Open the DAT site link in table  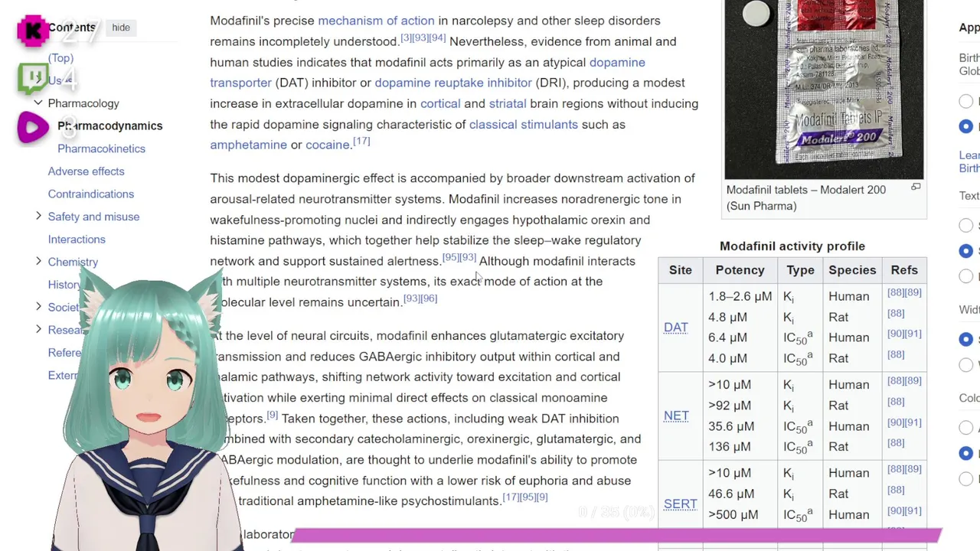click(x=676, y=328)
